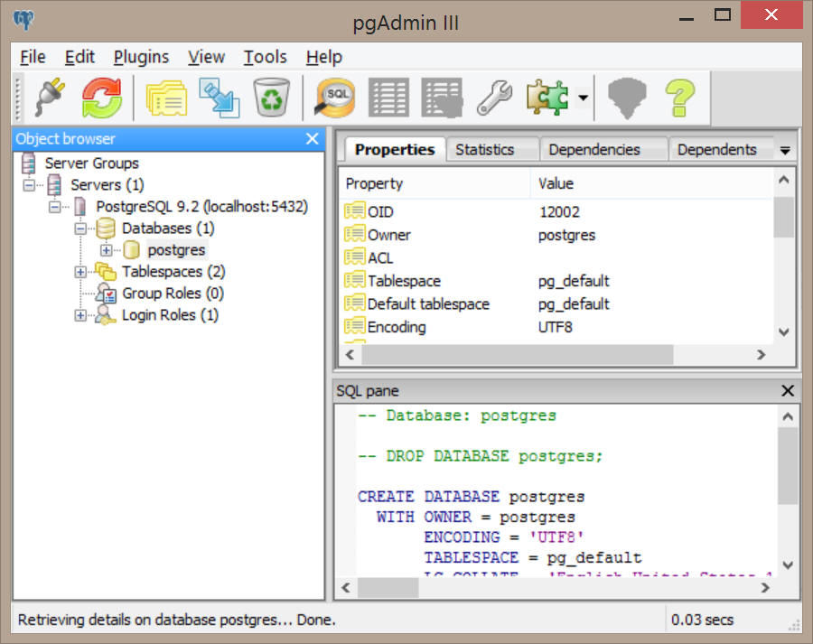813x644 pixels.
Task: Click the Plugins puzzle icon
Action: [x=547, y=97]
